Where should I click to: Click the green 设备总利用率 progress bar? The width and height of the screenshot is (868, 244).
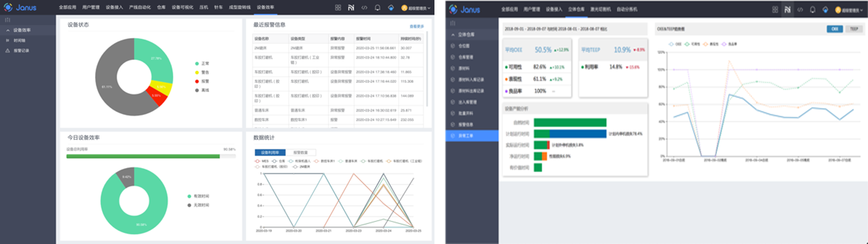tap(143, 156)
